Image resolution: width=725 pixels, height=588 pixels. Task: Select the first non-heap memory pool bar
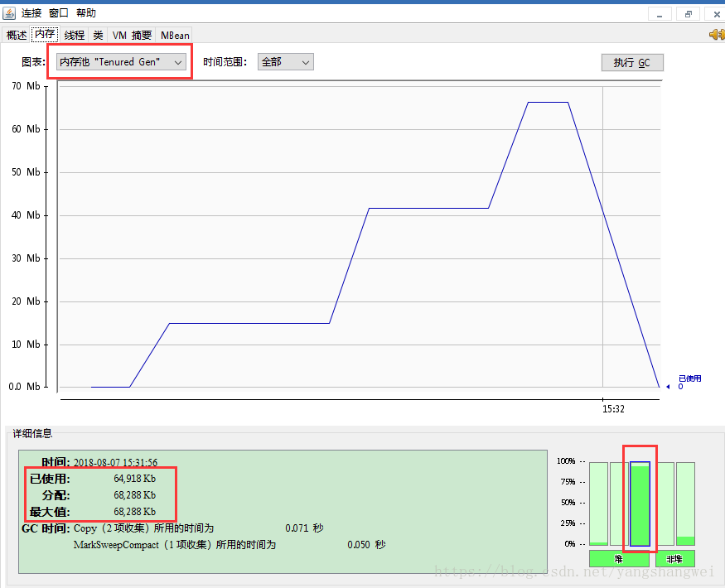click(x=665, y=504)
